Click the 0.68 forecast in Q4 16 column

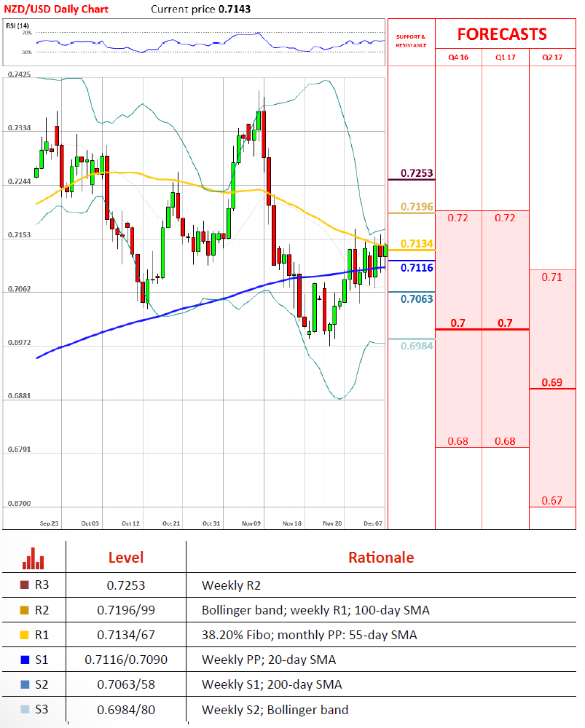click(x=458, y=441)
